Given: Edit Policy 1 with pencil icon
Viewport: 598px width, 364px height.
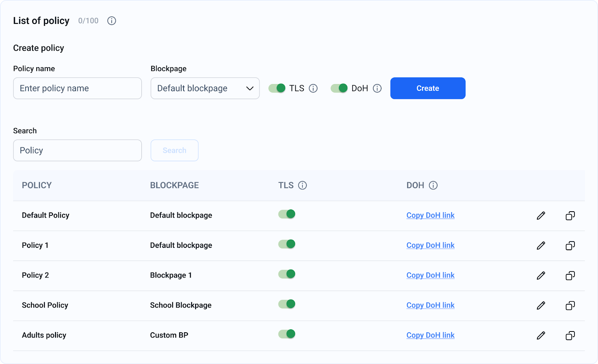Looking at the screenshot, I should 541,246.
